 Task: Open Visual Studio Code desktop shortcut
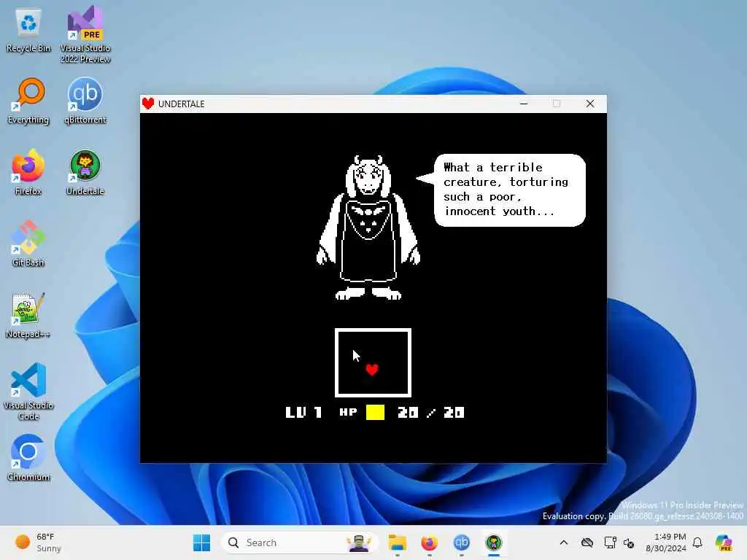coord(28,392)
